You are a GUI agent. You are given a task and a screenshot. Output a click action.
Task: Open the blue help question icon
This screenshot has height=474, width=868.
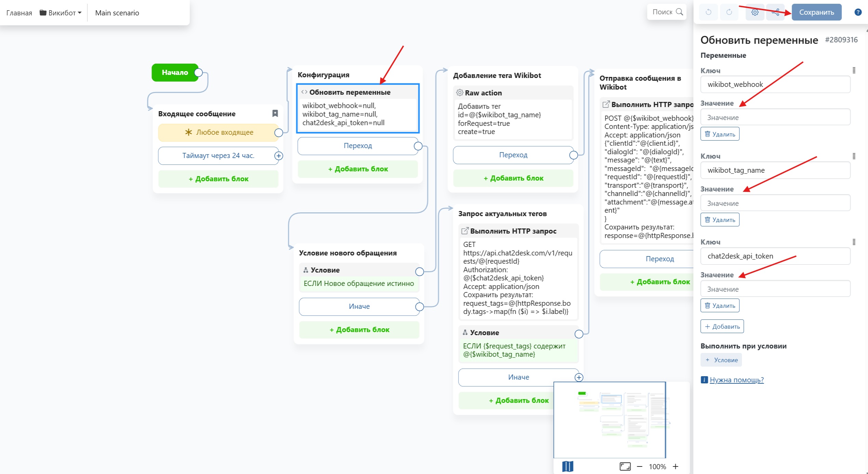point(858,12)
